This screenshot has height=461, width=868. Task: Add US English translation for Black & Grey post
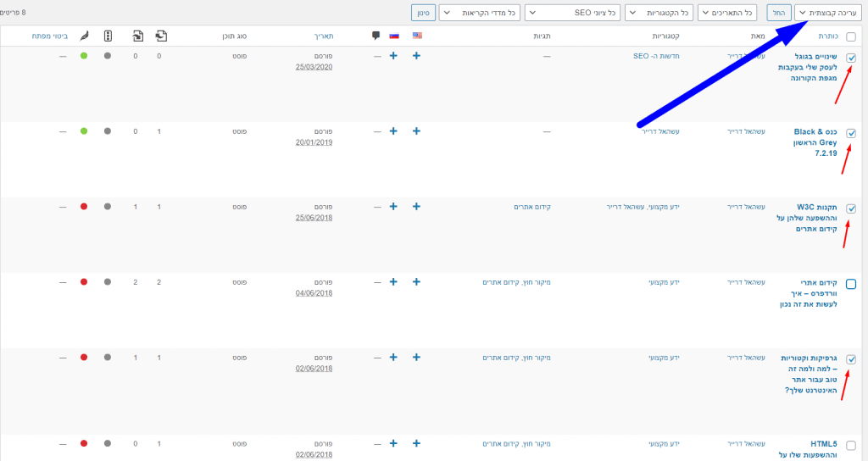click(416, 131)
